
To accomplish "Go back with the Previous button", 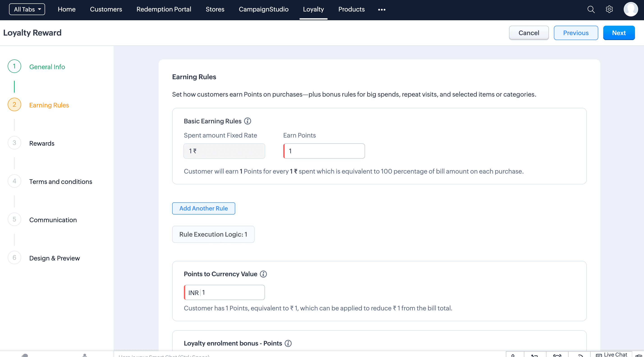I will coord(576,33).
